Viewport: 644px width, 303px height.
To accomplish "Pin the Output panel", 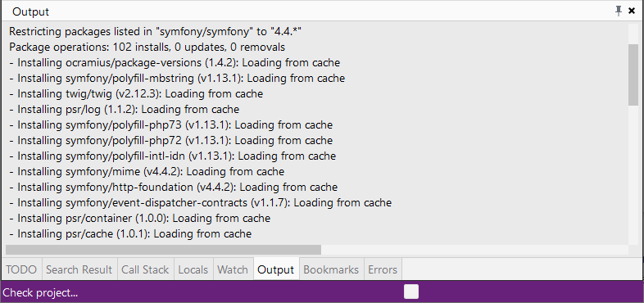I will (619, 11).
